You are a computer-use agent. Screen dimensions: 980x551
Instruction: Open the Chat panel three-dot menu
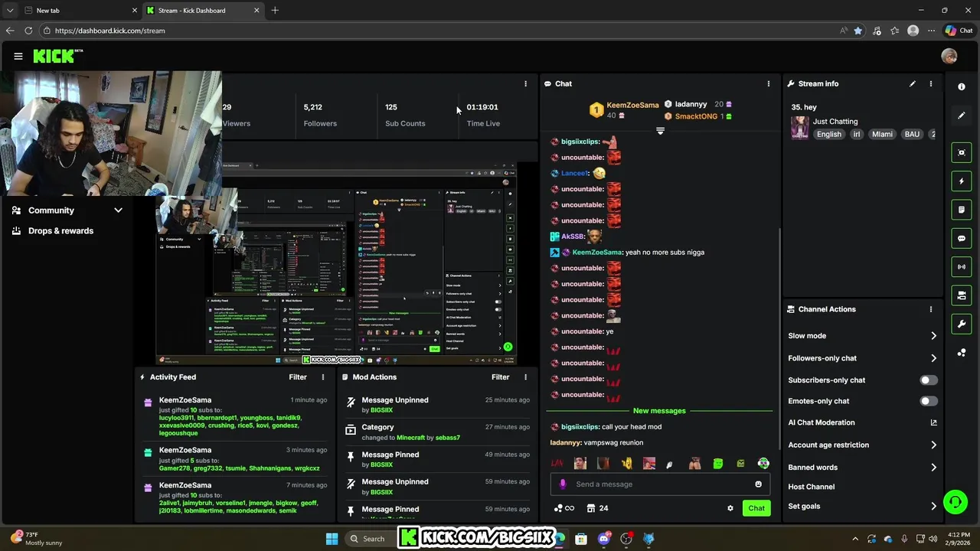[x=769, y=83]
